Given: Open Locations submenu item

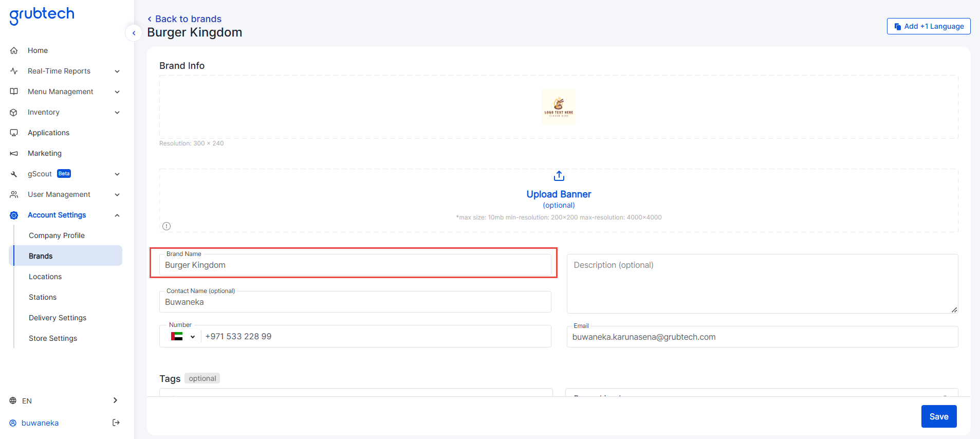Looking at the screenshot, I should pyautogui.click(x=45, y=277).
